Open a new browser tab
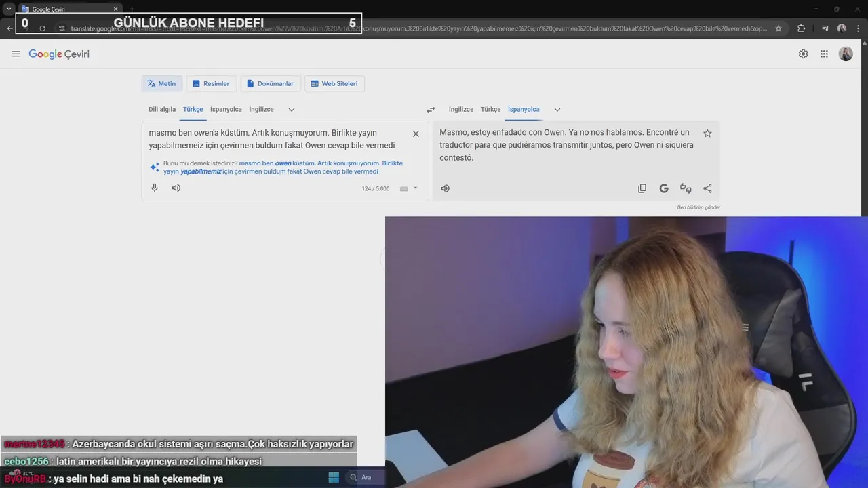The image size is (868, 488). [x=132, y=9]
